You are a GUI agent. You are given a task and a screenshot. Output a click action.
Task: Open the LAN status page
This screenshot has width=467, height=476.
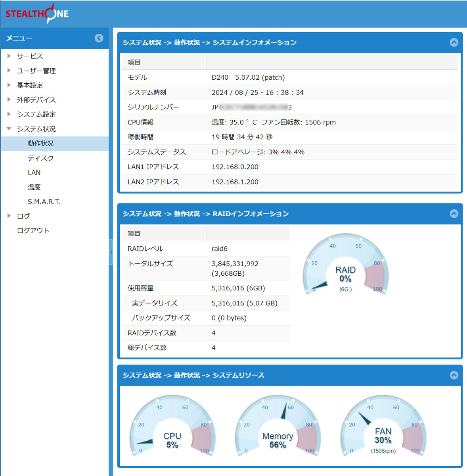point(34,173)
